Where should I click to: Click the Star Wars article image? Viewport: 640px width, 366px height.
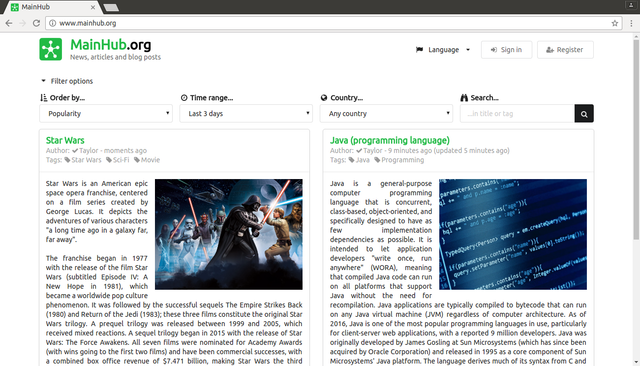229,234
